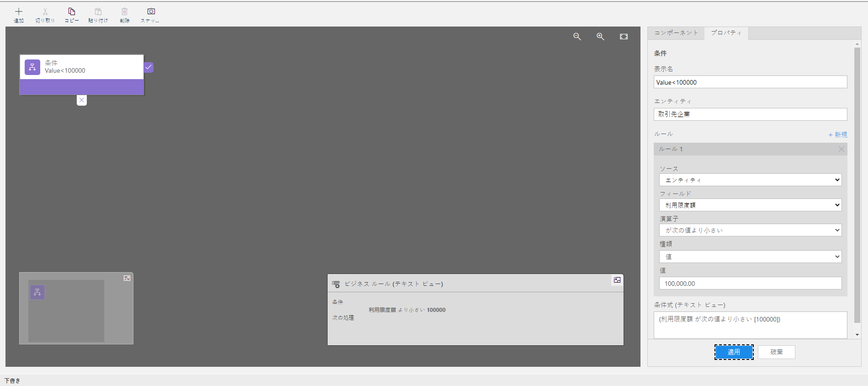The height and width of the screenshot is (386, 868).
Task: Click the 条件 label in the text view
Action: (x=338, y=302)
